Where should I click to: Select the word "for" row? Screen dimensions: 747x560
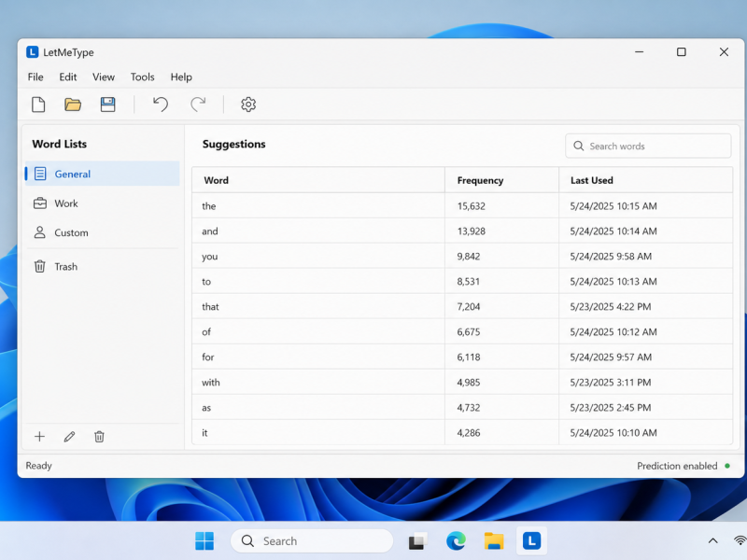tap(462, 357)
